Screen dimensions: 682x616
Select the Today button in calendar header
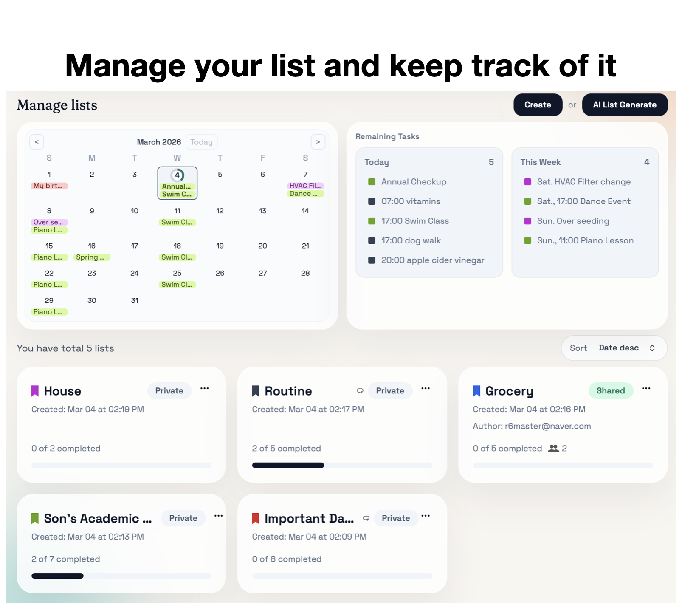pos(201,142)
